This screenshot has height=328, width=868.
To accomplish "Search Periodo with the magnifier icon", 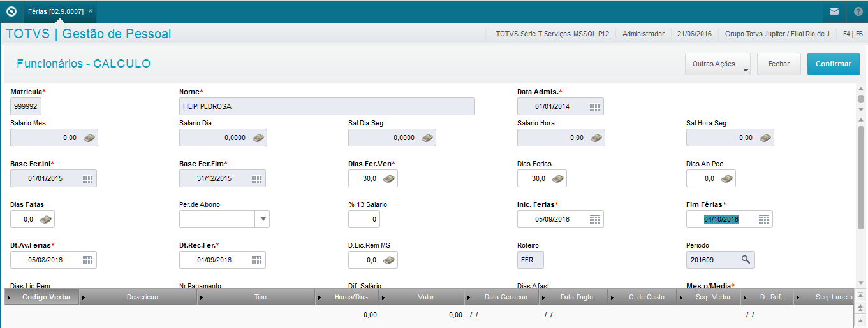I will 746,260.
